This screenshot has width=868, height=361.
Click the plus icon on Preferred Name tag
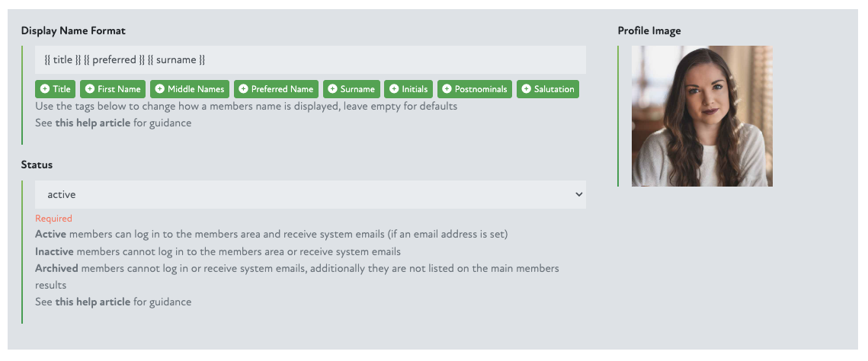243,89
